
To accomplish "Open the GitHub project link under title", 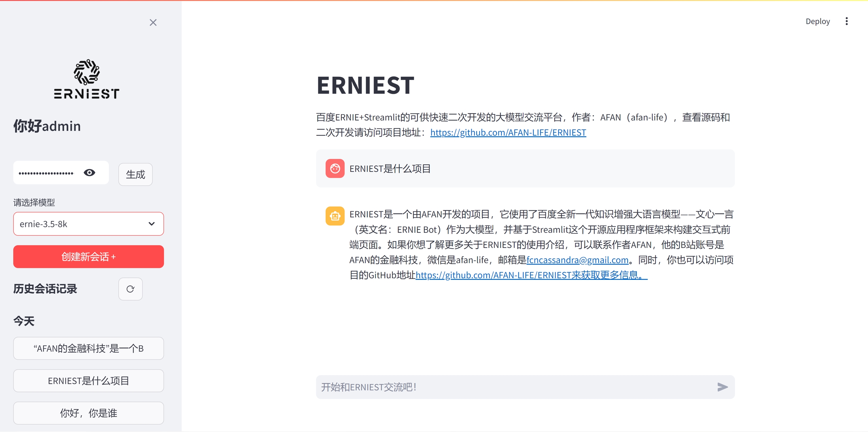I will click(x=508, y=132).
